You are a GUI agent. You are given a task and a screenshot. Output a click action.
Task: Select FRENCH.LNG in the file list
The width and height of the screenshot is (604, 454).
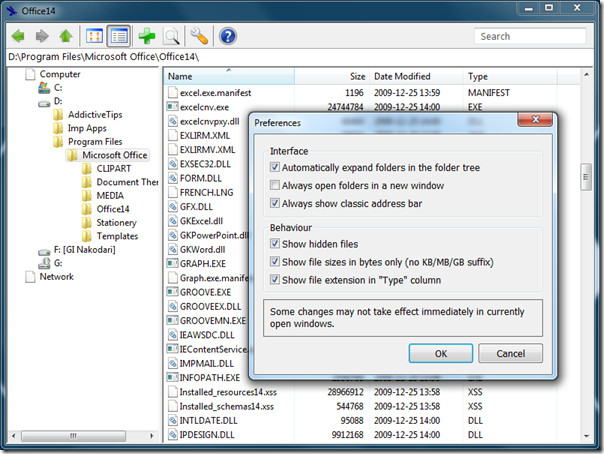[x=206, y=193]
